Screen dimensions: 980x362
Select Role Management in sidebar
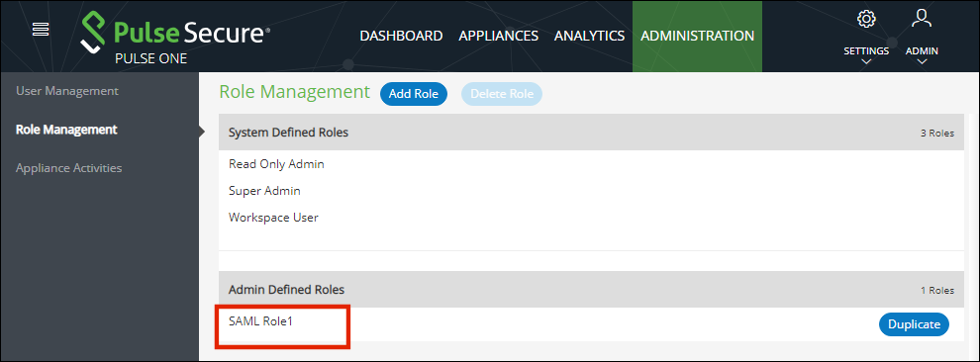(x=66, y=130)
